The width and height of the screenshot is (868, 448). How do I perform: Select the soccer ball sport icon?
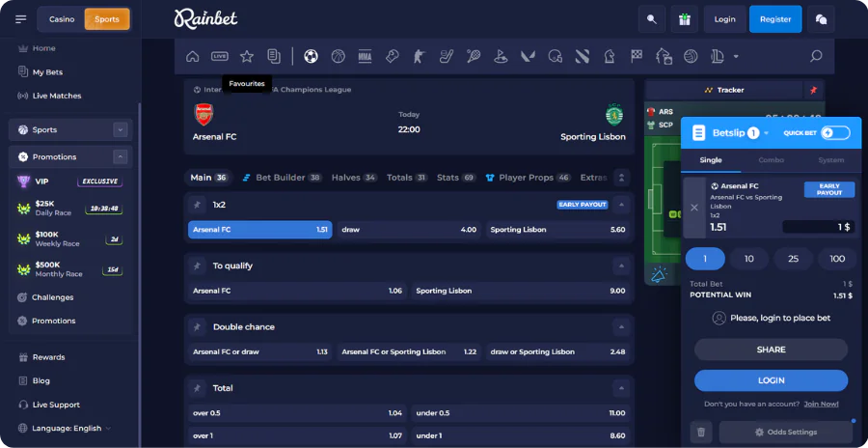coord(312,56)
